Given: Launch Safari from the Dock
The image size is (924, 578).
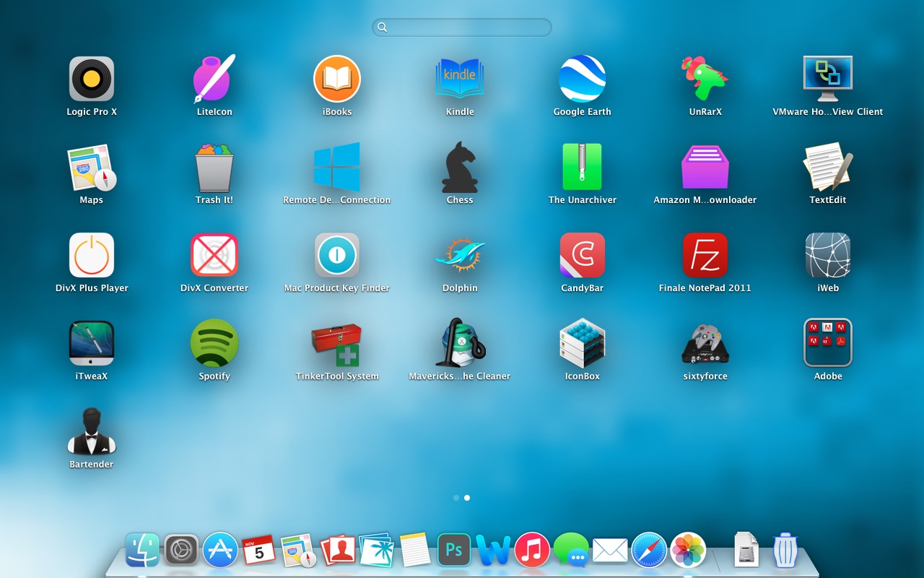Looking at the screenshot, I should 649,551.
